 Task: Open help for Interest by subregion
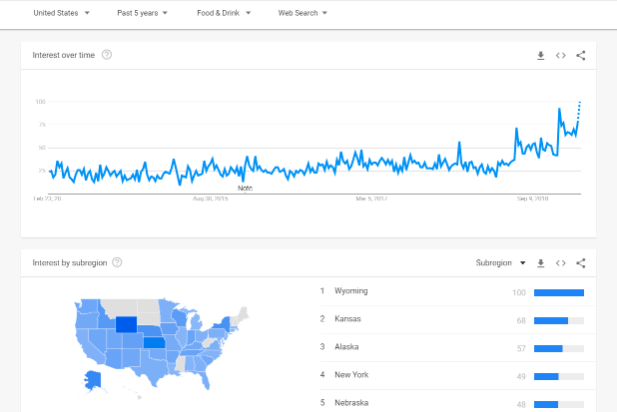coord(117,263)
